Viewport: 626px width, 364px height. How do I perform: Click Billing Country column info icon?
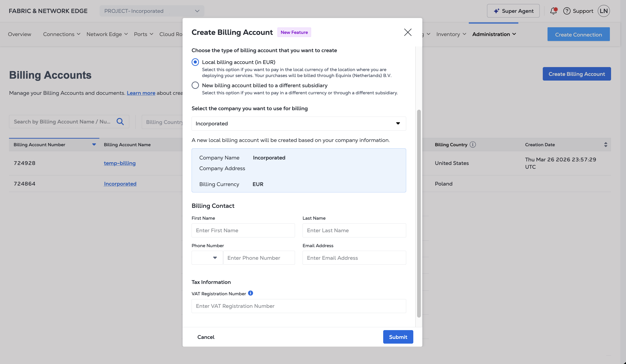pyautogui.click(x=473, y=145)
